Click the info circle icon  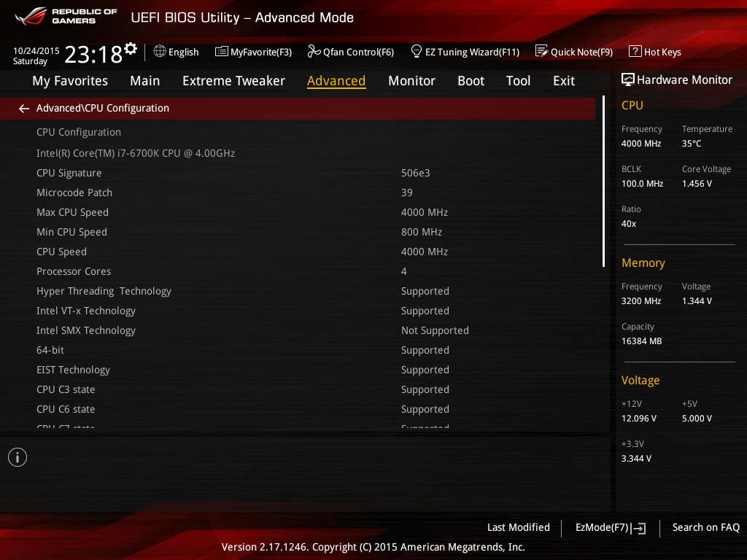pos(18,457)
